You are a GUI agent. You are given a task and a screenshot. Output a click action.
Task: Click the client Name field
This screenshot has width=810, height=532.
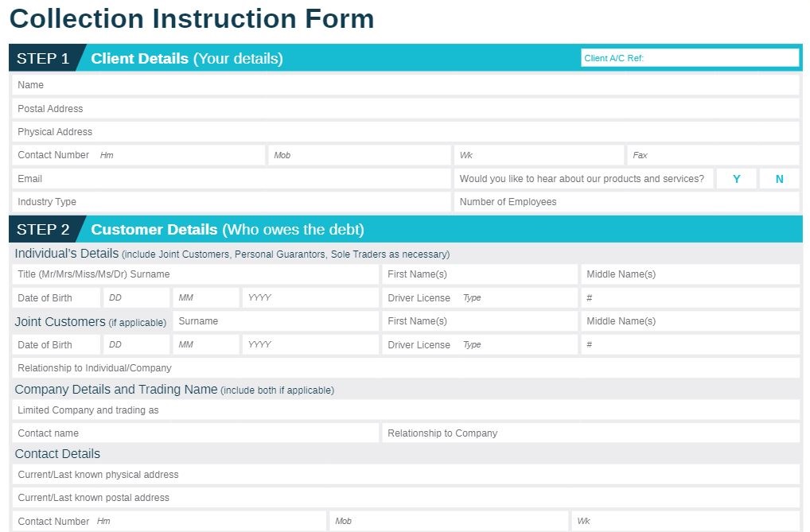[x=406, y=85]
